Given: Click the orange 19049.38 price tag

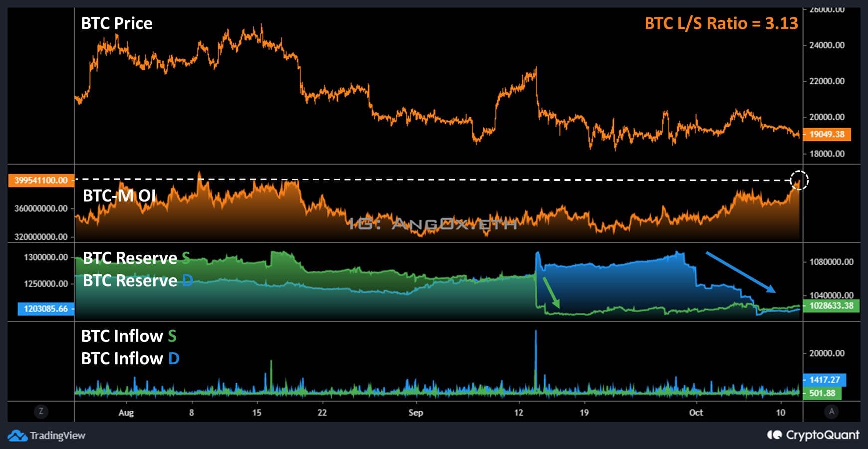Looking at the screenshot, I should tap(827, 134).
